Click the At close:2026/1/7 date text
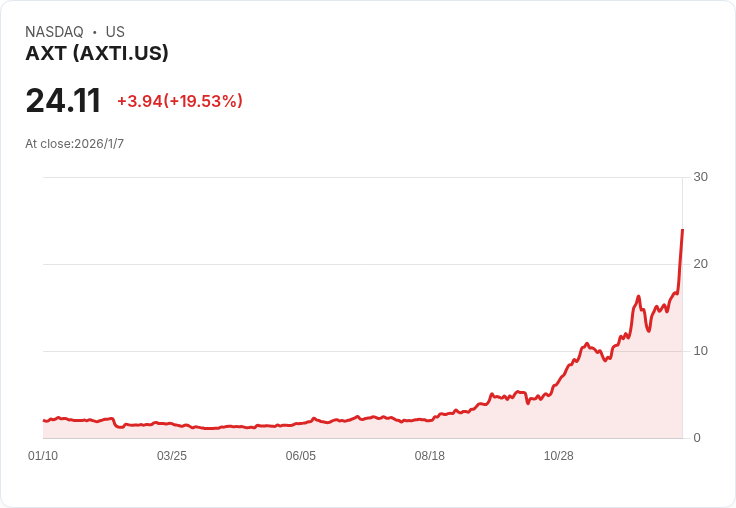Viewport: 736px width, 508px height. 75,144
